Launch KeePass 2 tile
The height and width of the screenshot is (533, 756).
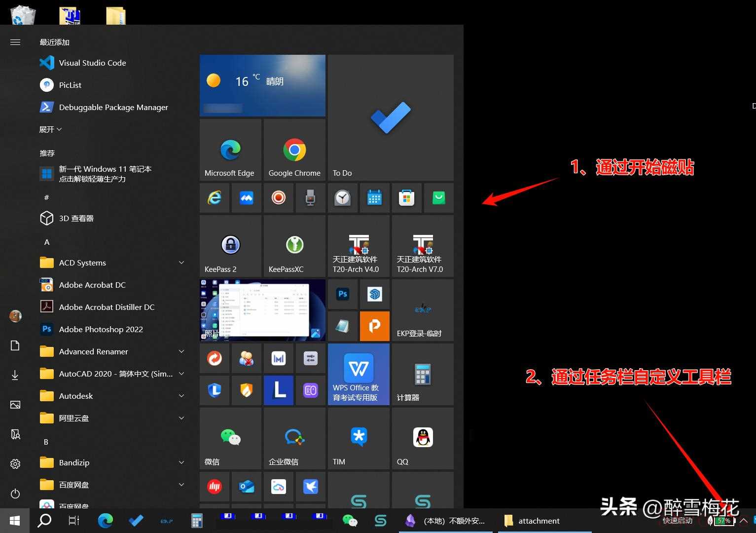230,246
